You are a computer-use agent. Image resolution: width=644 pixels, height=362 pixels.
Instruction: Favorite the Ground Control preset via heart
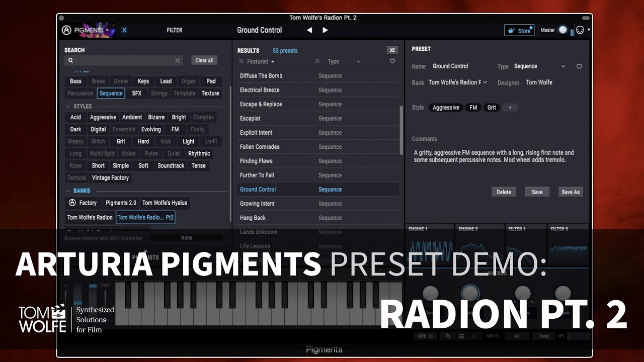coord(579,66)
